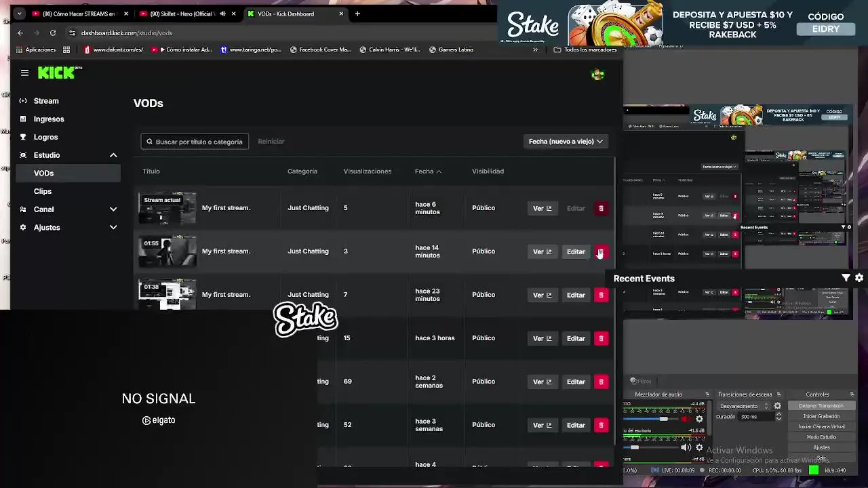This screenshot has height=488, width=868.
Task: Delete the VOD from hace 23 minutos
Action: point(601,295)
